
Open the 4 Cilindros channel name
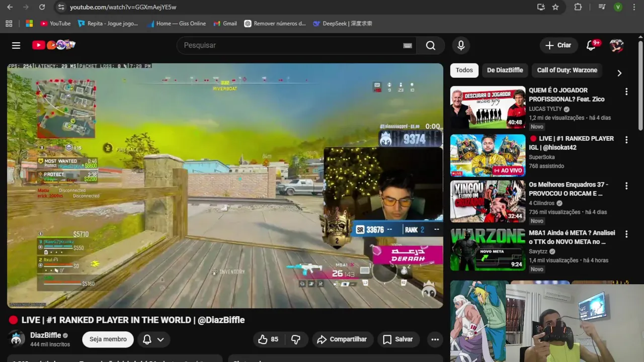pyautogui.click(x=541, y=204)
